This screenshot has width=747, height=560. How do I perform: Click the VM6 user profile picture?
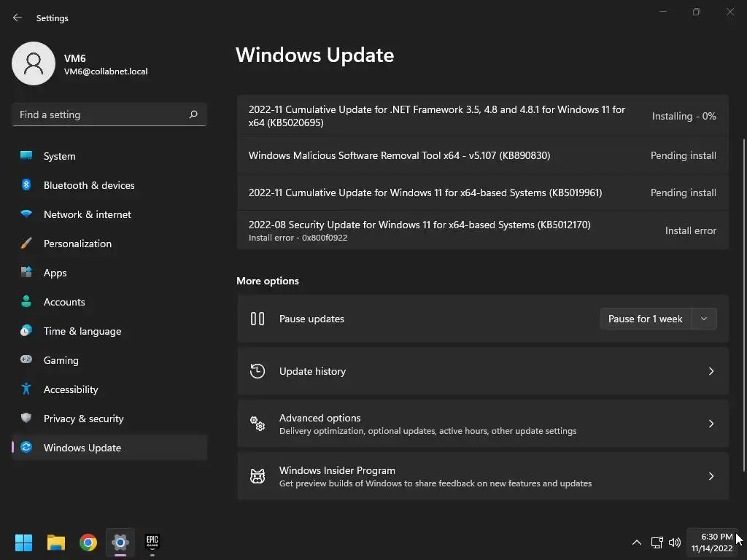tap(34, 63)
